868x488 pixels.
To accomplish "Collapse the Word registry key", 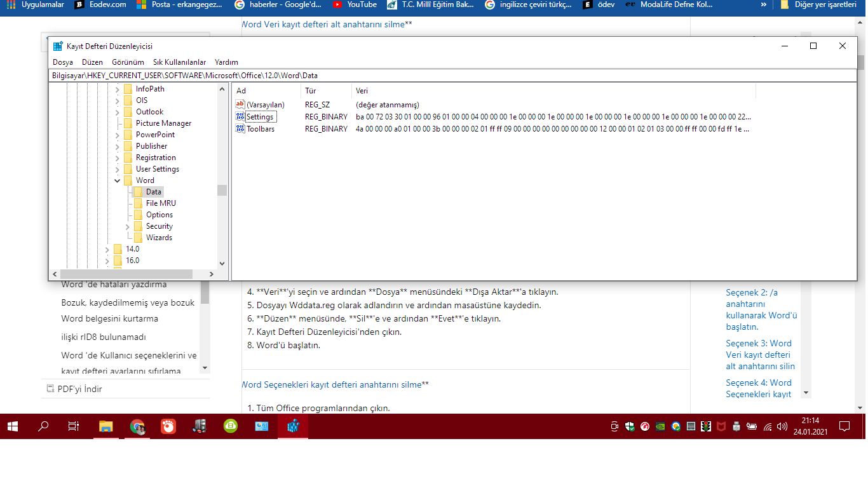I will coord(118,180).
